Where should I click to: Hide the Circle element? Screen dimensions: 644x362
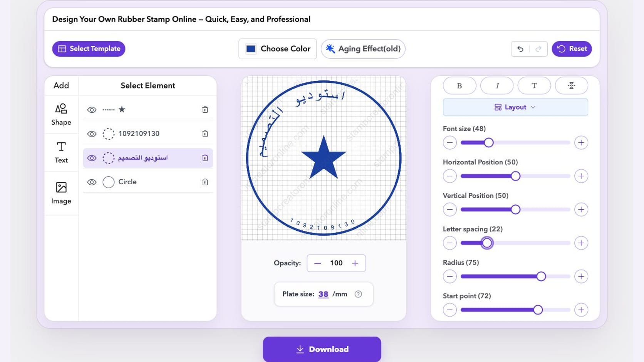pos(92,182)
